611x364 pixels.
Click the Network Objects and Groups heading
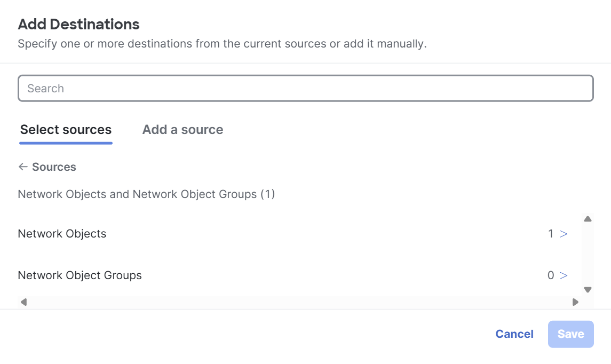147,194
